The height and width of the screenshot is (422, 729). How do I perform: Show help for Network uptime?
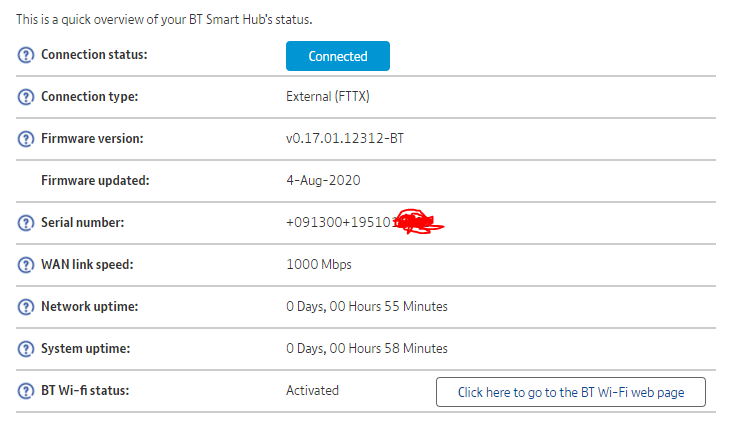coord(26,307)
